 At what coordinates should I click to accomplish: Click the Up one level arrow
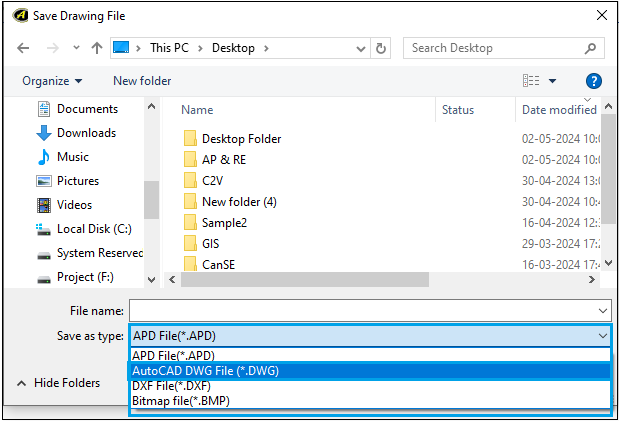[97, 48]
